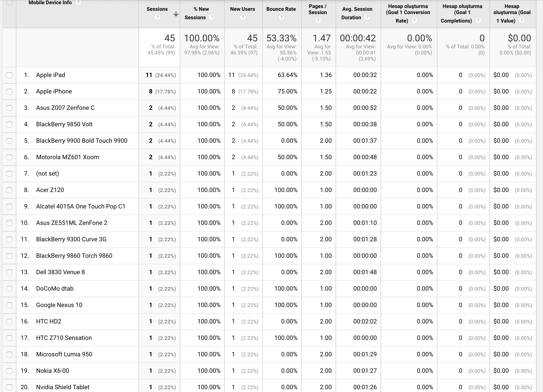Viewport: 543px width, 392px height.
Task: Sort by Avg. Session Duration header
Action: click(x=357, y=9)
